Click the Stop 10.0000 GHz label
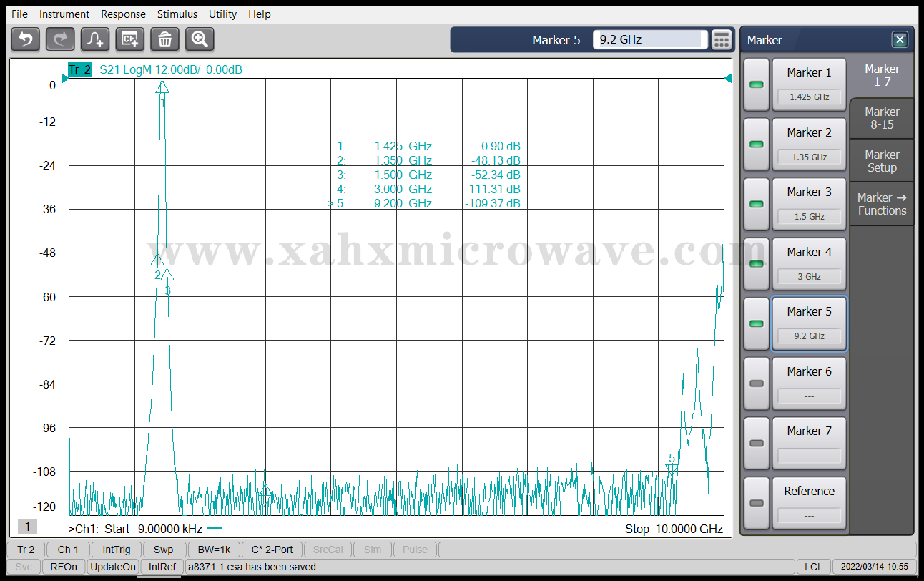 click(x=674, y=529)
